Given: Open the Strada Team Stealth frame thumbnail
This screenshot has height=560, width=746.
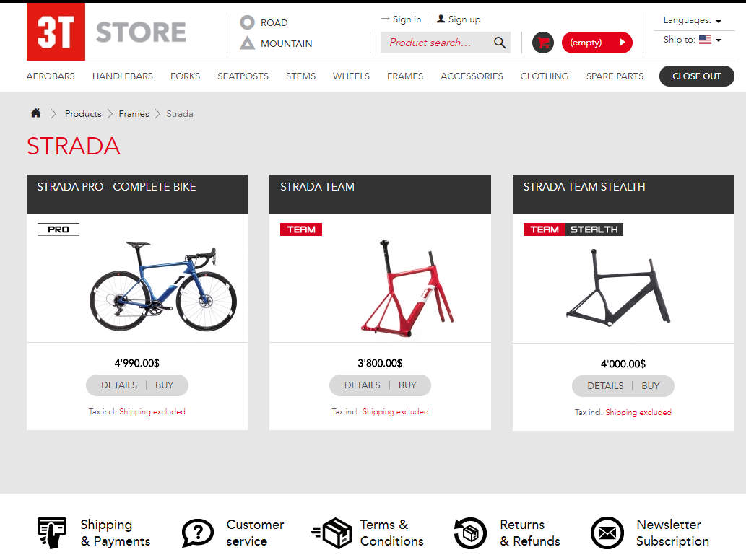Looking at the screenshot, I should [617, 286].
